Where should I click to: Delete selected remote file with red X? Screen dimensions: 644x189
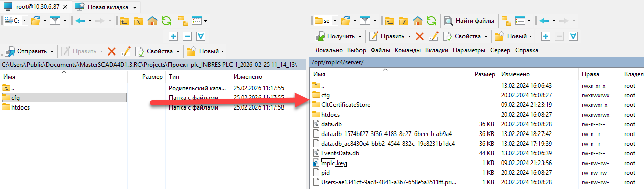(420, 36)
